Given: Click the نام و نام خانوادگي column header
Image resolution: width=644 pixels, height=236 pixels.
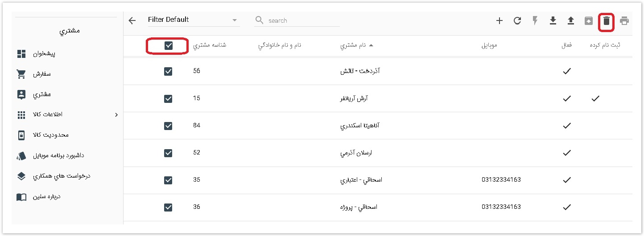Looking at the screenshot, I should pyautogui.click(x=280, y=45).
